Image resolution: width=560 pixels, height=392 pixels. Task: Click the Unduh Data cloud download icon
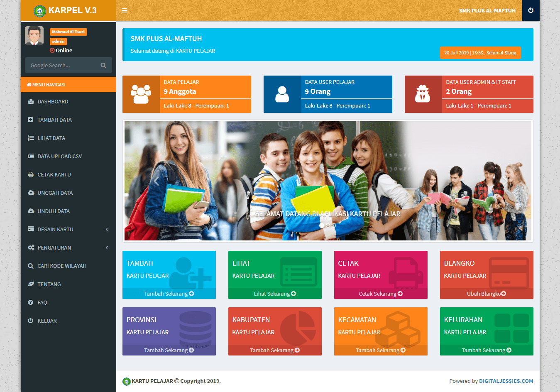(31, 211)
